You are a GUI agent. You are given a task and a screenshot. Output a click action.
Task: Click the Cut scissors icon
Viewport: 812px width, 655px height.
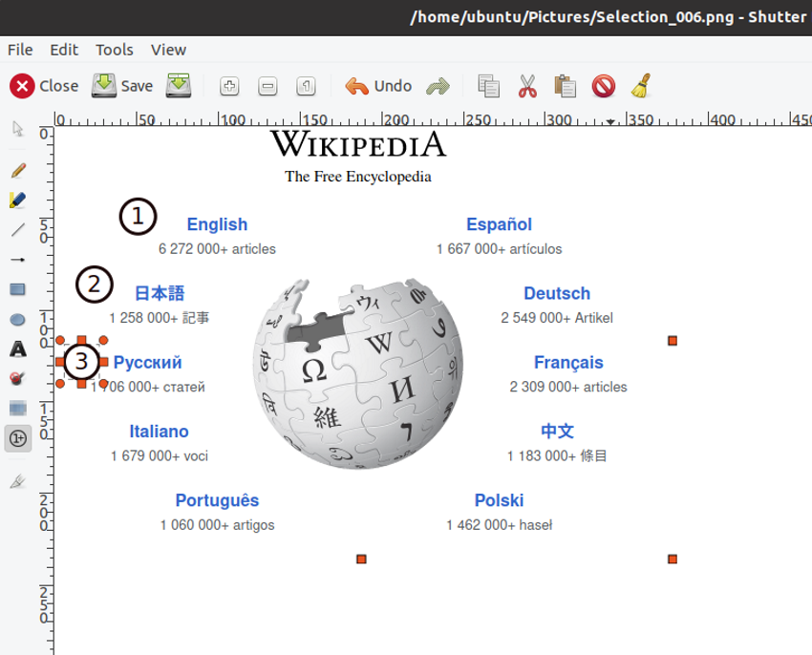(x=527, y=86)
